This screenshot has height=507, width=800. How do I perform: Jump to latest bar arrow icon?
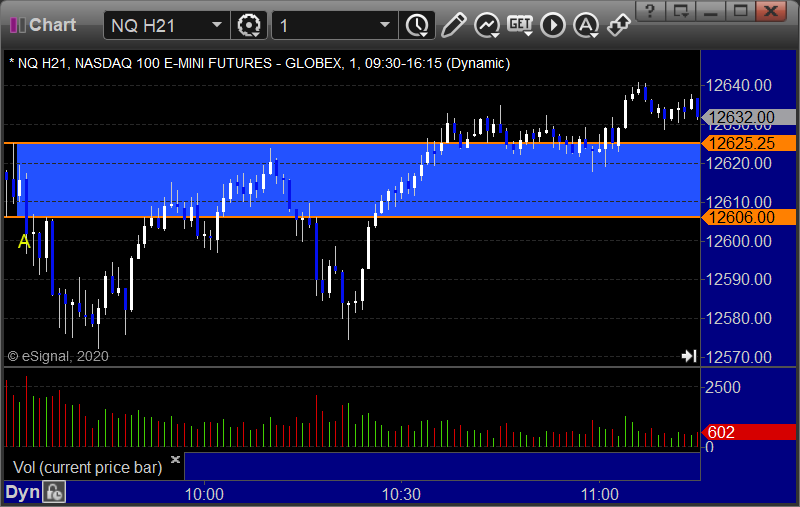pyautogui.click(x=689, y=356)
